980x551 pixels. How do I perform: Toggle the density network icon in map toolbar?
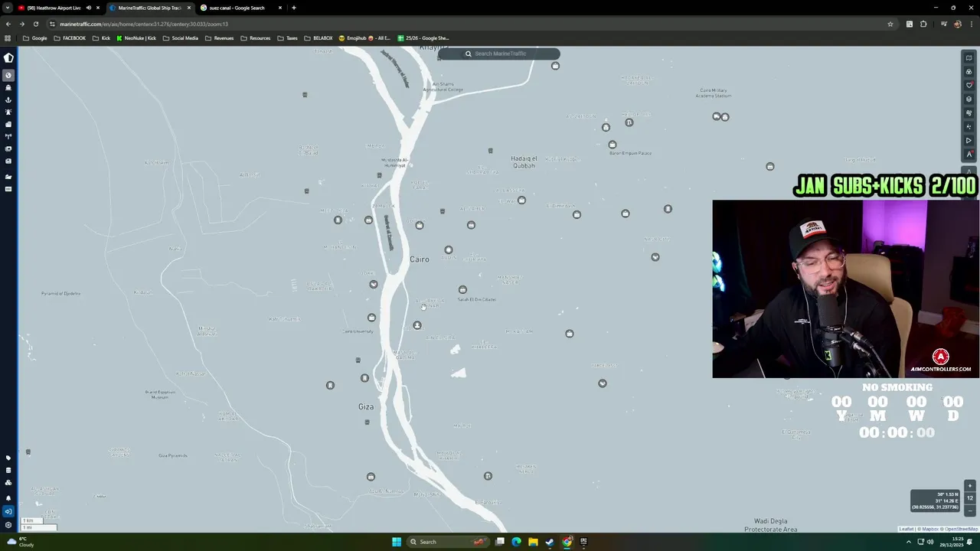[969, 126]
